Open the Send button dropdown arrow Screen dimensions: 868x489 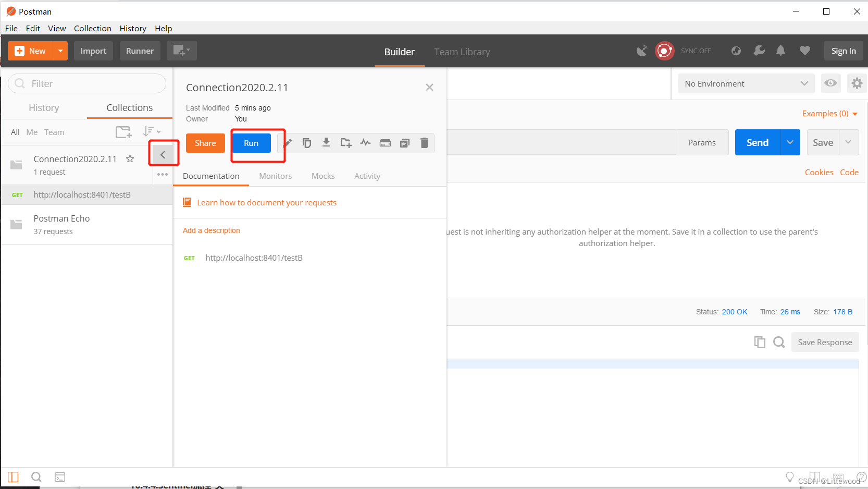(790, 142)
